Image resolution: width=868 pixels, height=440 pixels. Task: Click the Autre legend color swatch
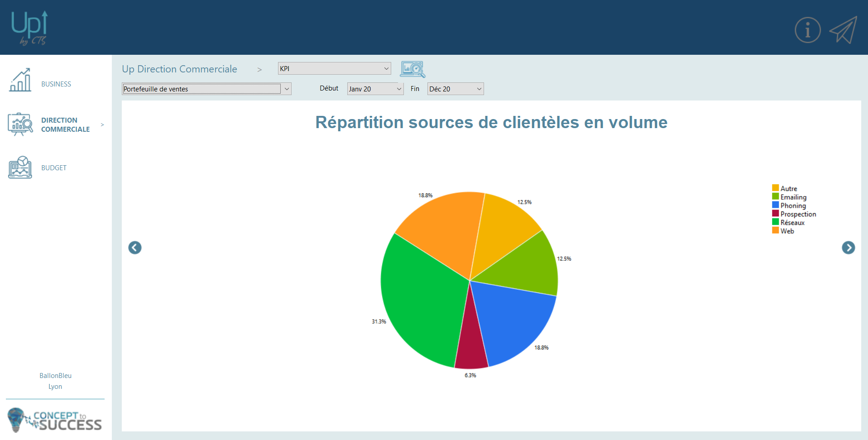tap(776, 188)
